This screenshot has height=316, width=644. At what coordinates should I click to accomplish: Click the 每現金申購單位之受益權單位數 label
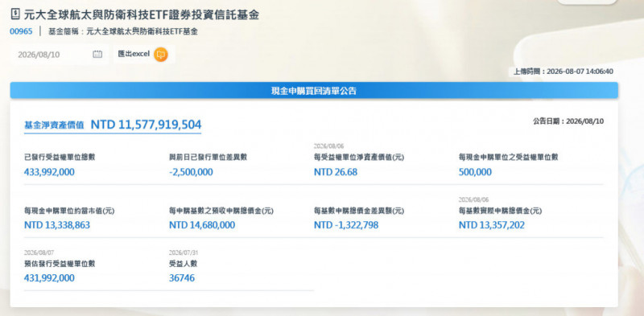(509, 157)
